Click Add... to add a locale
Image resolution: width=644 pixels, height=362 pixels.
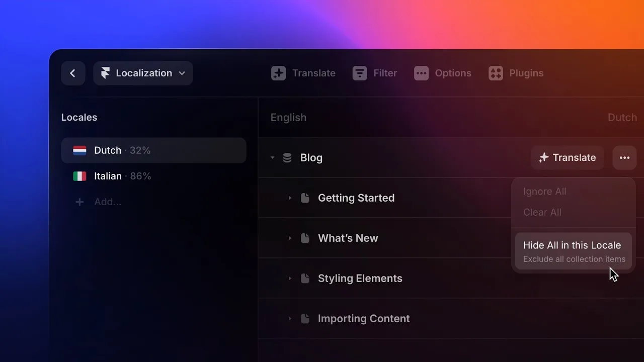(x=108, y=202)
